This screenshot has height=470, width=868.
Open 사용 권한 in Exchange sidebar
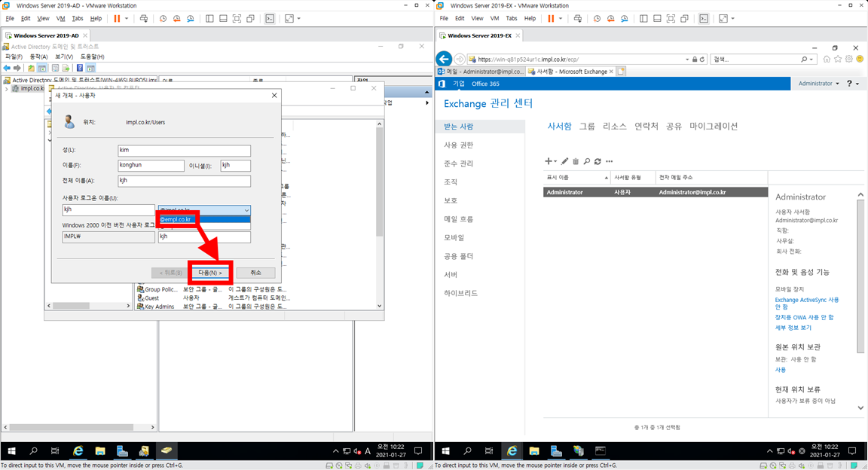click(458, 145)
